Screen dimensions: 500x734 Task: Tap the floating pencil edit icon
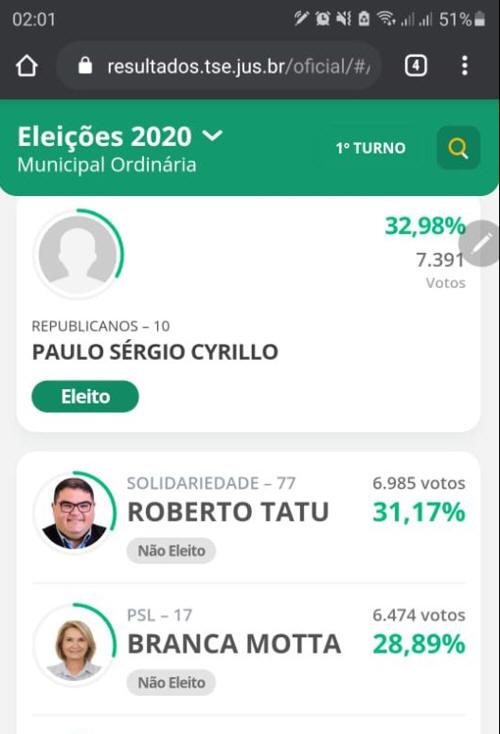point(481,243)
